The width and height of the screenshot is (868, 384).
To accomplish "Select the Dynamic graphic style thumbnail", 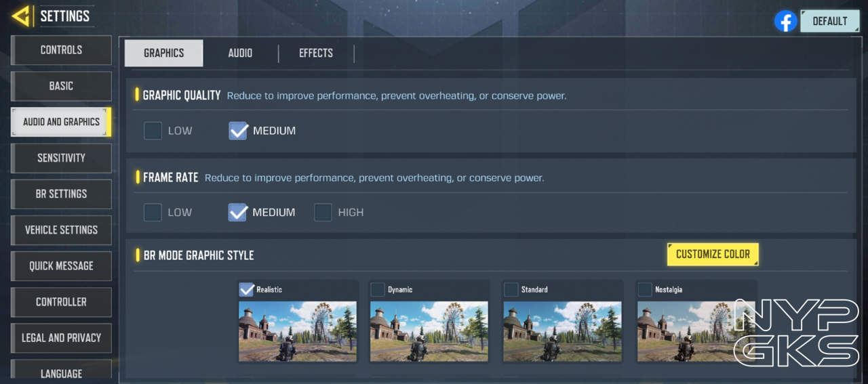I will point(429,331).
